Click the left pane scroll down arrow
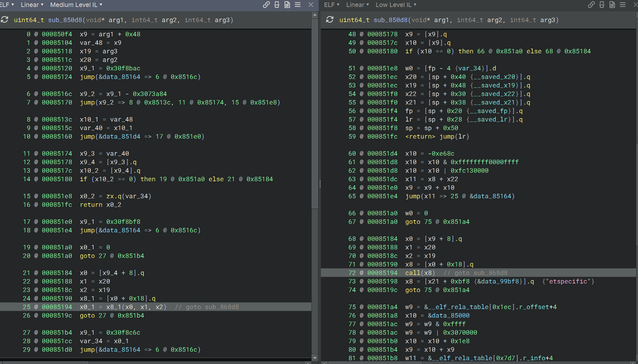 point(315,358)
